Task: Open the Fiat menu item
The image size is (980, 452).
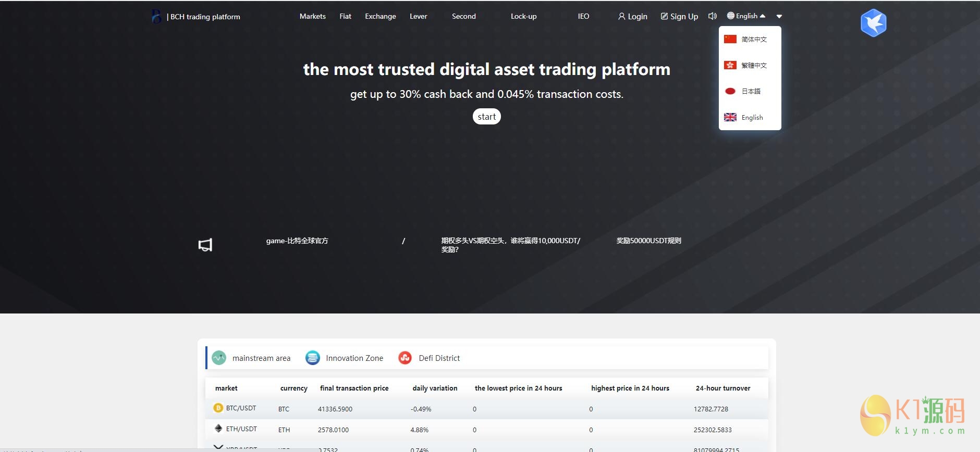Action: (345, 16)
